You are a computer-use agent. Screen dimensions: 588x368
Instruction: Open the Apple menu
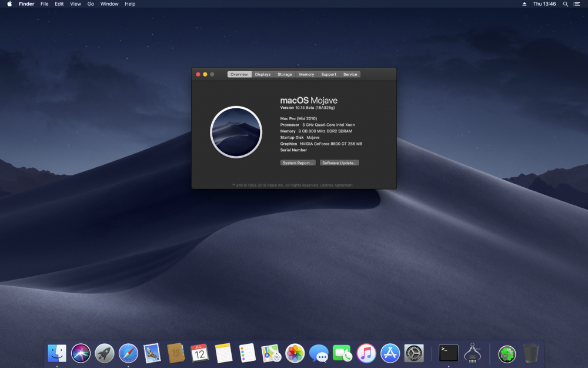coord(9,4)
